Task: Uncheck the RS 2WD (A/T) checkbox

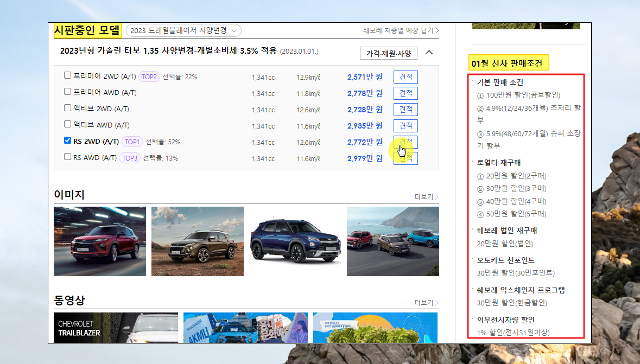Action: pos(67,141)
